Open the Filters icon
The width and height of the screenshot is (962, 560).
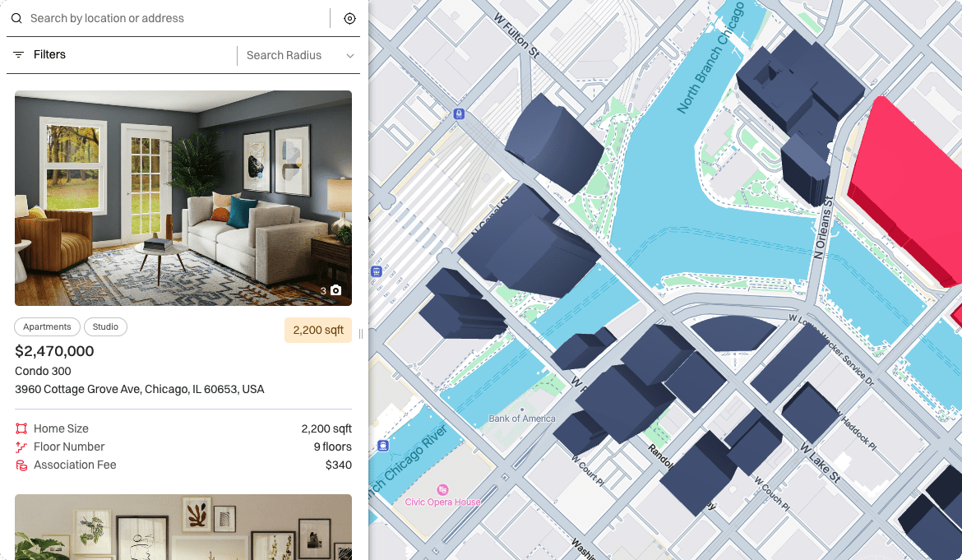(x=18, y=54)
